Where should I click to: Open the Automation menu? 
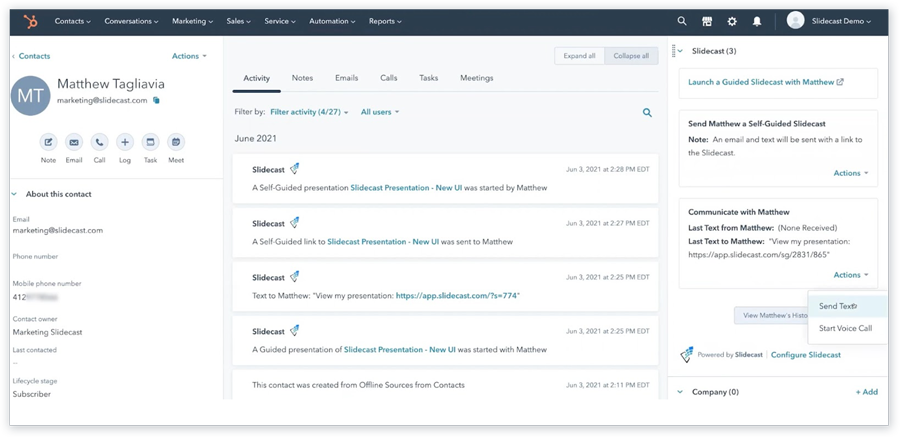332,21
